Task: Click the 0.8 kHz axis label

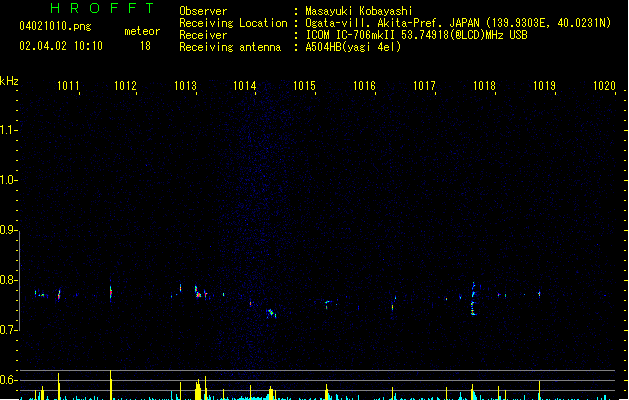Action: 7,280
